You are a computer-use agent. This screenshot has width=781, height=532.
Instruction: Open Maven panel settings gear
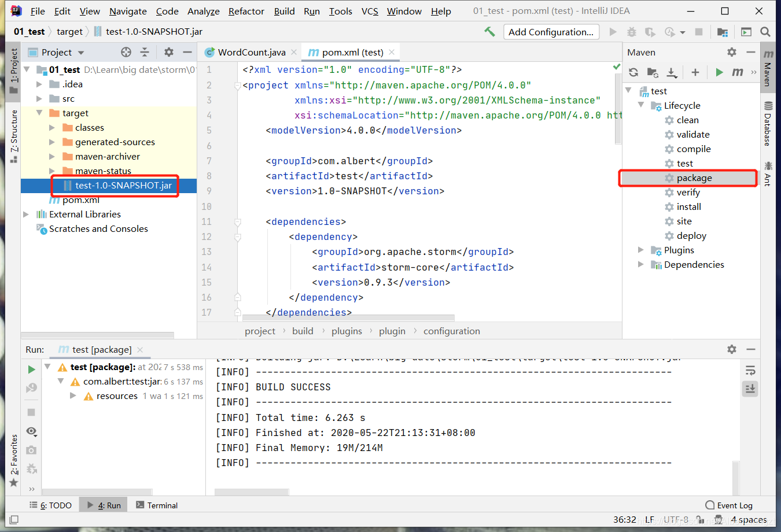732,52
